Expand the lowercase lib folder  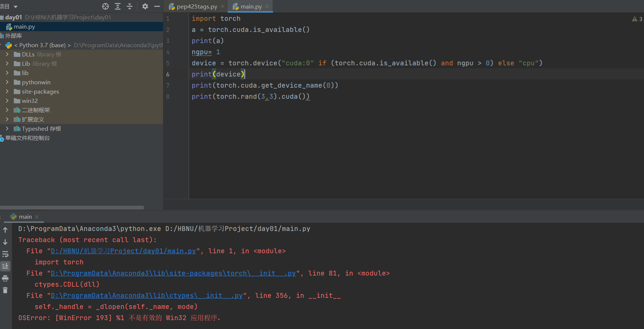click(x=7, y=73)
